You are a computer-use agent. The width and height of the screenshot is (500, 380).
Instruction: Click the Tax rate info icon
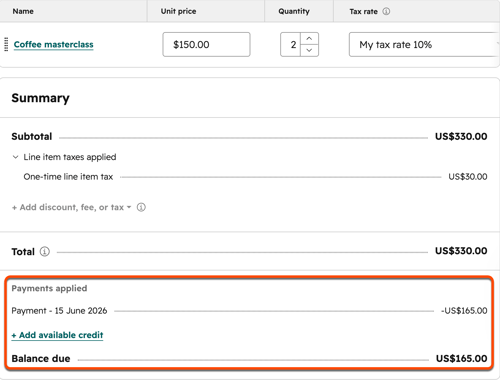click(x=386, y=11)
